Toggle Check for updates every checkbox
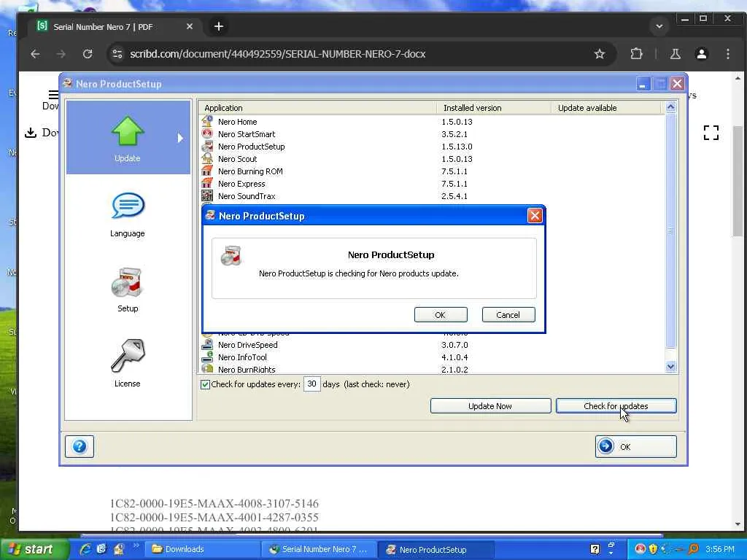The height and width of the screenshot is (560, 747). [205, 384]
